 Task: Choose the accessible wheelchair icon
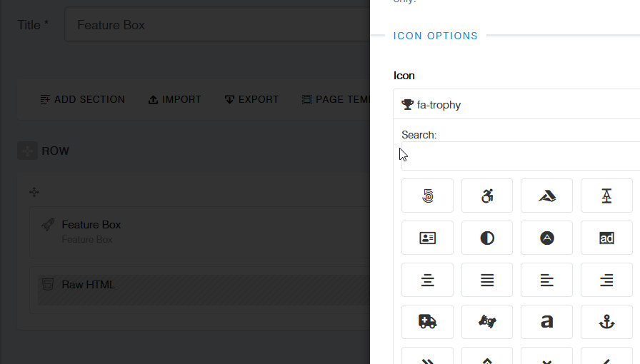pyautogui.click(x=487, y=196)
